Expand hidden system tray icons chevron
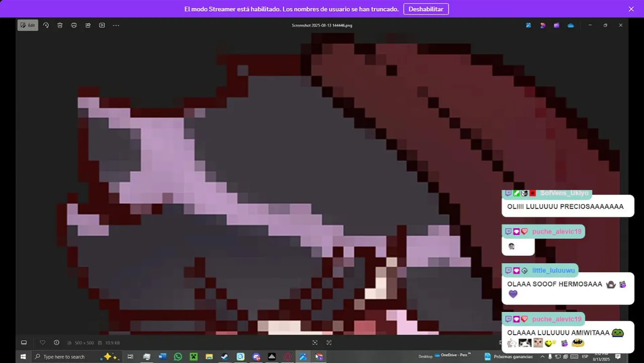This screenshot has height=363, width=644. coord(543,356)
